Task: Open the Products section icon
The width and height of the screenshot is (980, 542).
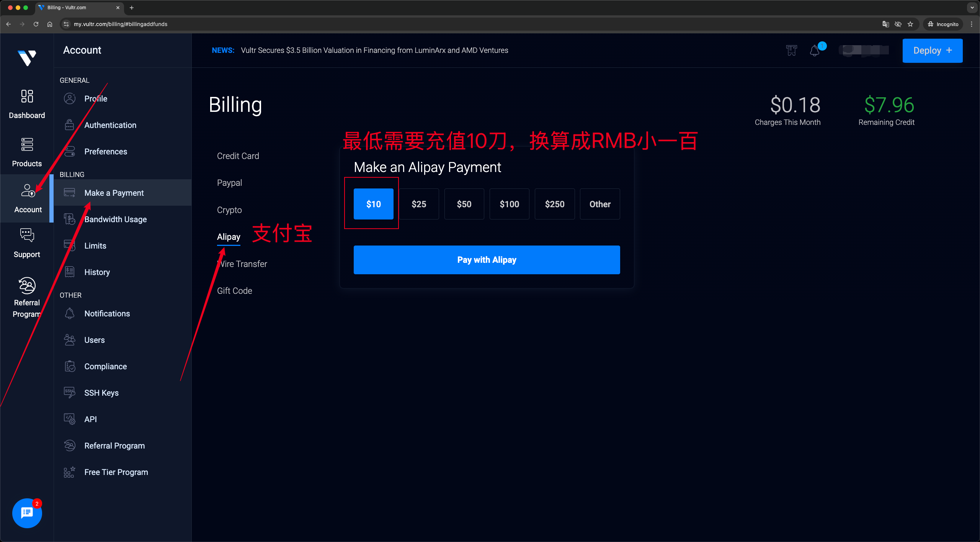Action: pos(27,144)
